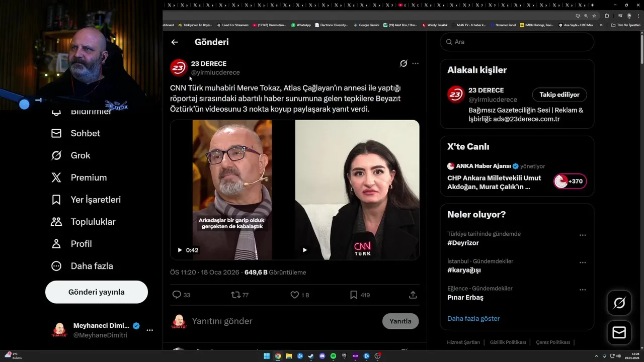Open Sohbet in the sidebar
The image size is (644, 362).
(x=75, y=133)
